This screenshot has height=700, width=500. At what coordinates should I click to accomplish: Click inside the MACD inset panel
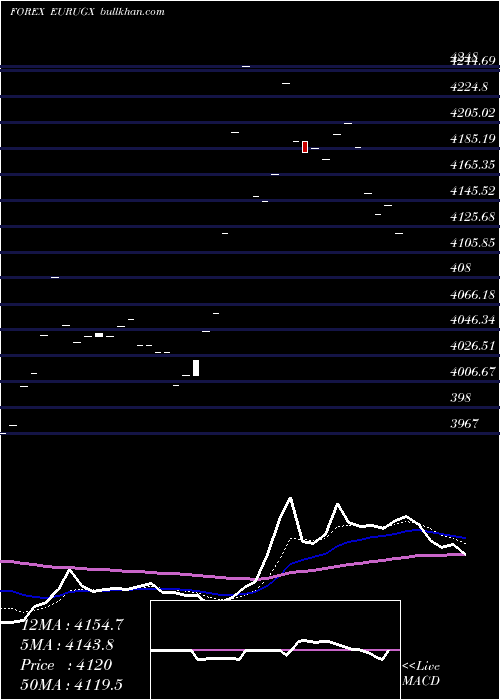tap(275, 650)
